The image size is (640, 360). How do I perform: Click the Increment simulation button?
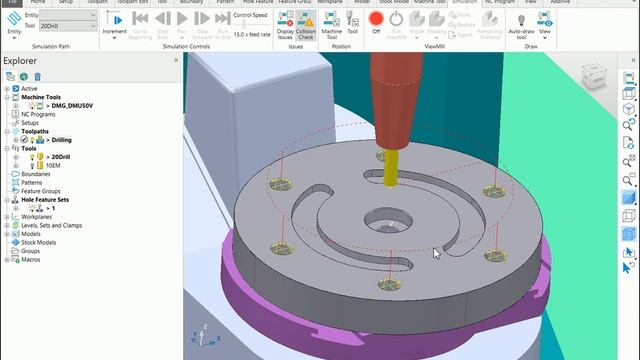pos(114,25)
